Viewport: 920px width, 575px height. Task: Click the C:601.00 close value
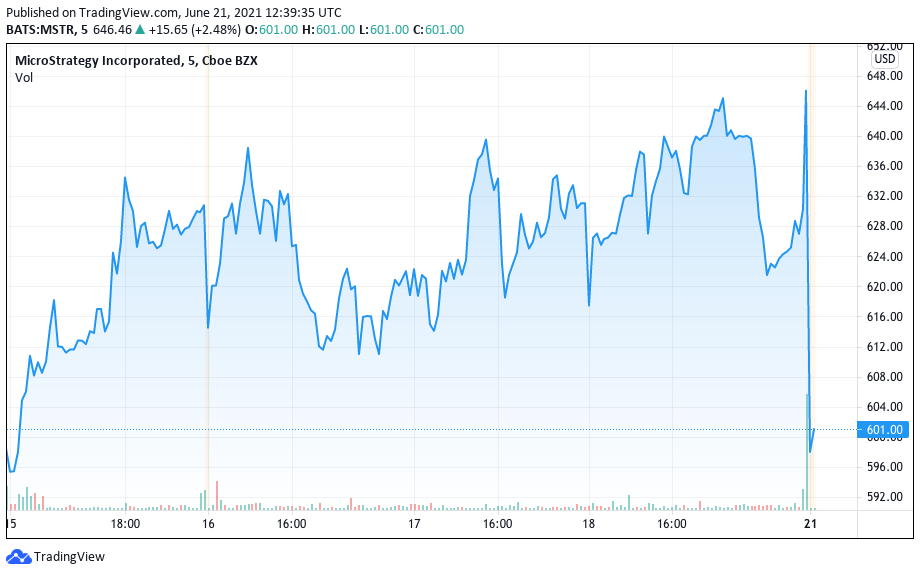coord(438,29)
